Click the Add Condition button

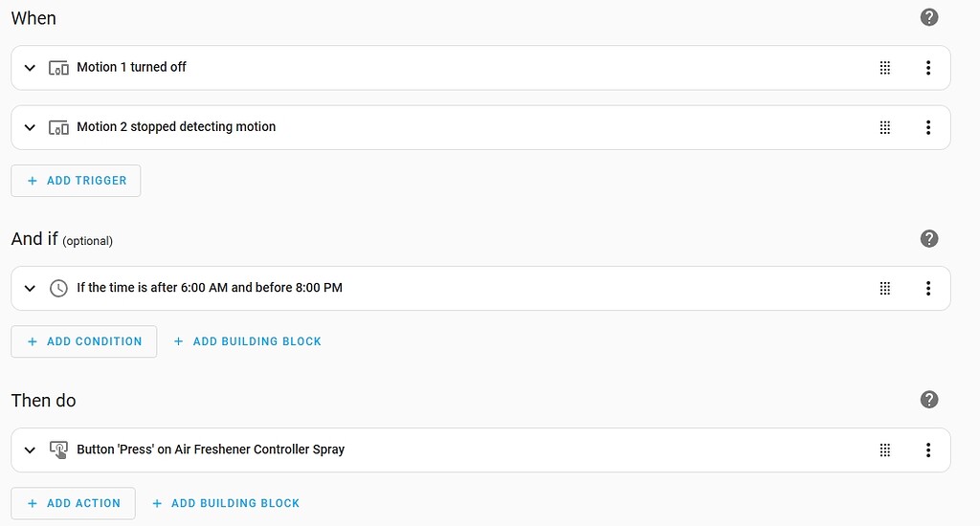coord(84,341)
